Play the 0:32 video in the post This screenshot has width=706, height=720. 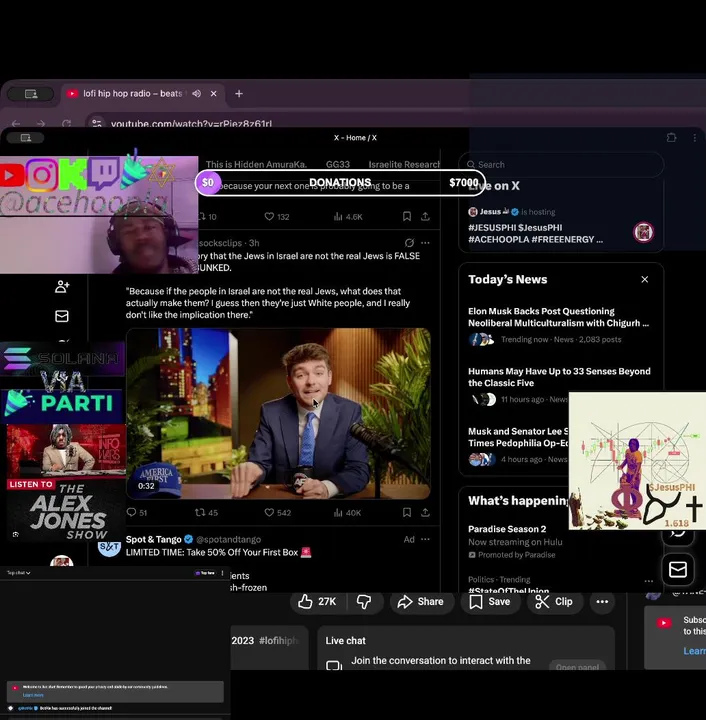[x=278, y=413]
